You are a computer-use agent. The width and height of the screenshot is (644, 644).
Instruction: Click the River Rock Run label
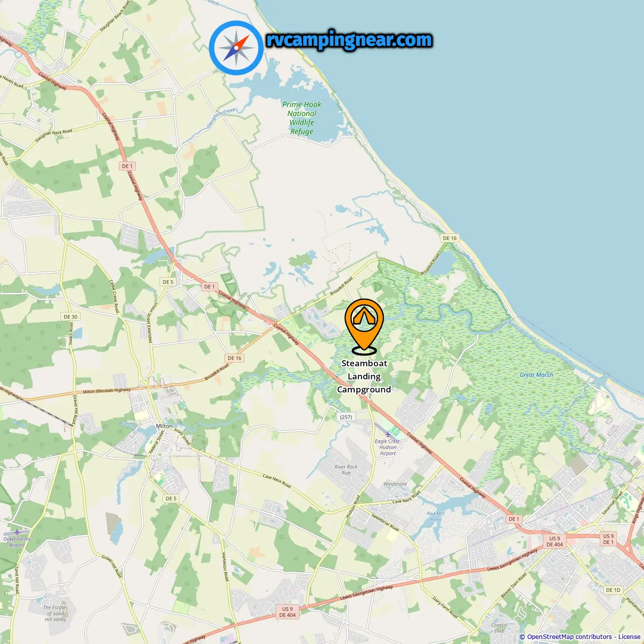[346, 470]
